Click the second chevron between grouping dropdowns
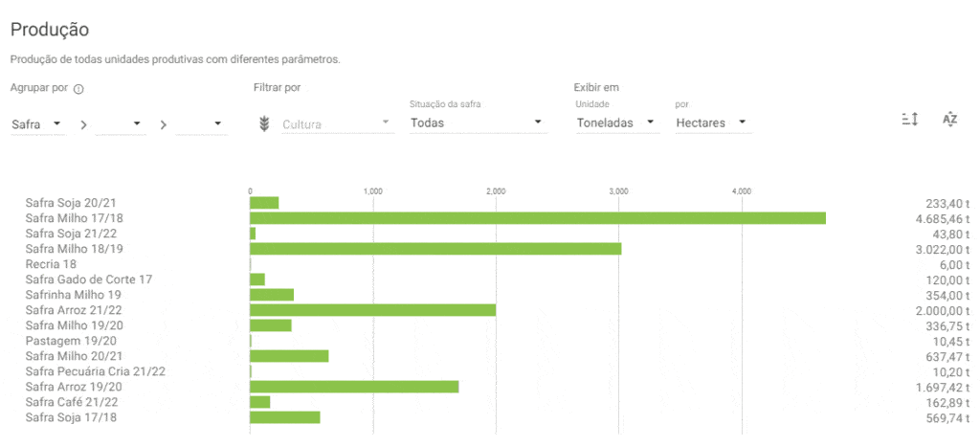Screen dimensions: 980x447 point(164,124)
